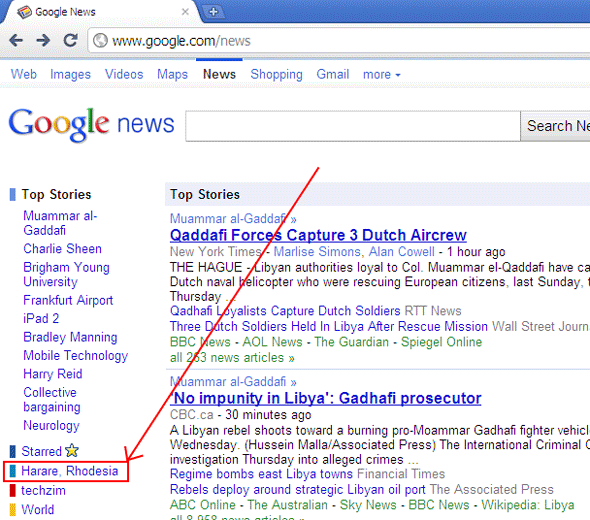Open sidebar topic iPad 2
This screenshot has width=590, height=520.
(x=41, y=318)
